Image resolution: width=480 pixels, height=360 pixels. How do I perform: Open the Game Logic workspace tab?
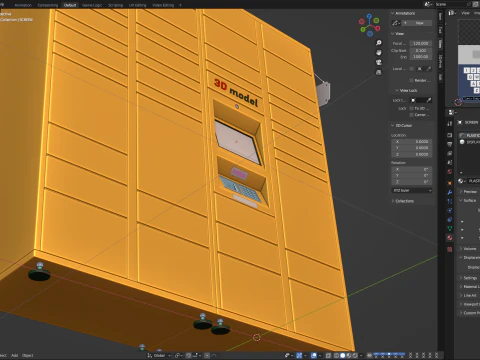point(92,5)
